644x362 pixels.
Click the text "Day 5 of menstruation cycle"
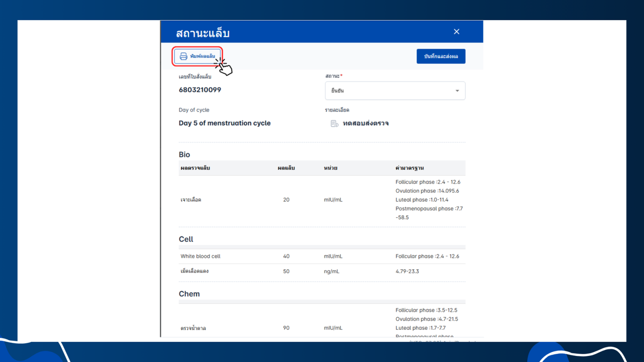(224, 123)
